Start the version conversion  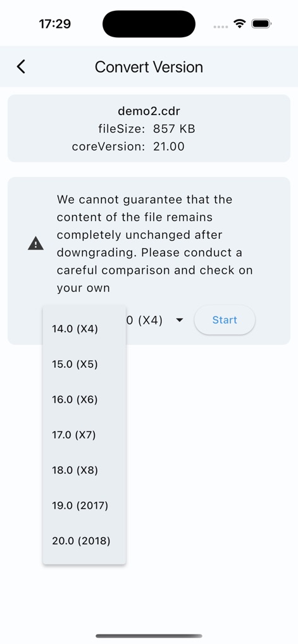[x=225, y=320]
